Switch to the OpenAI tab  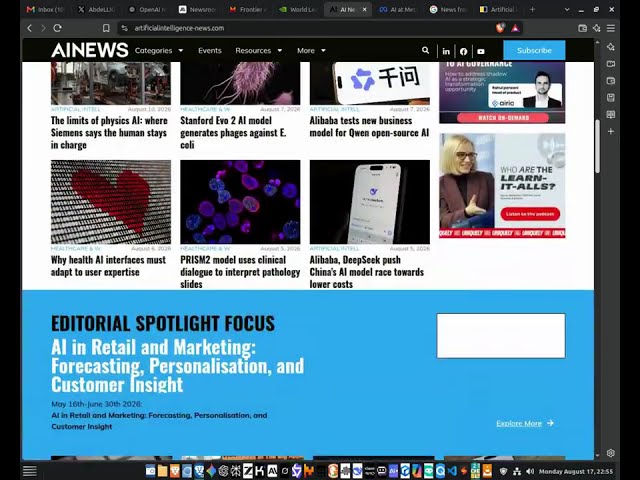point(147,9)
